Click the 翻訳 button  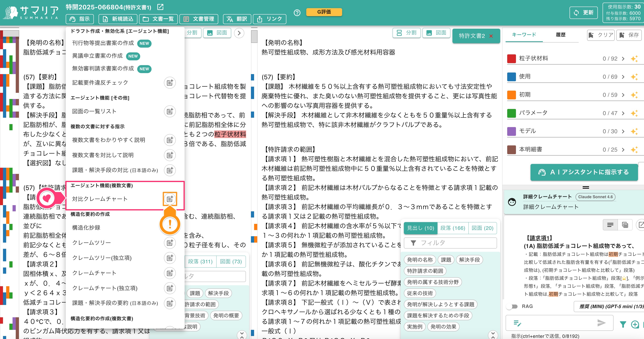[237, 19]
